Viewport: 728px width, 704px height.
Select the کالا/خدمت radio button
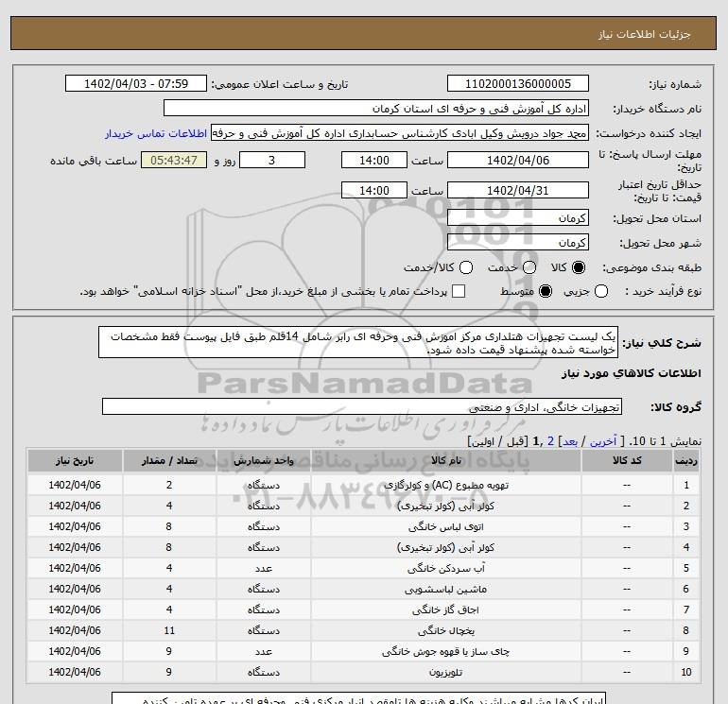tap(466, 267)
